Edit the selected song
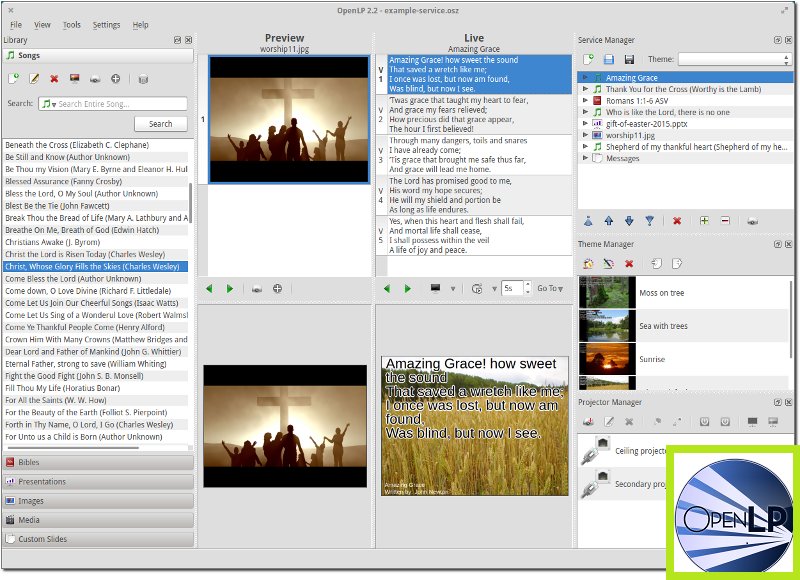 pyautogui.click(x=34, y=78)
